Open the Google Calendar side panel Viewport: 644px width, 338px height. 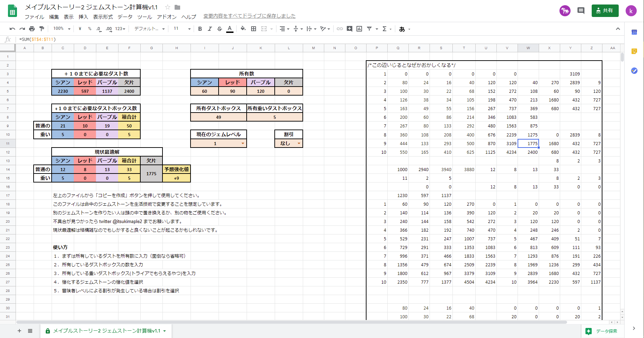point(634,32)
